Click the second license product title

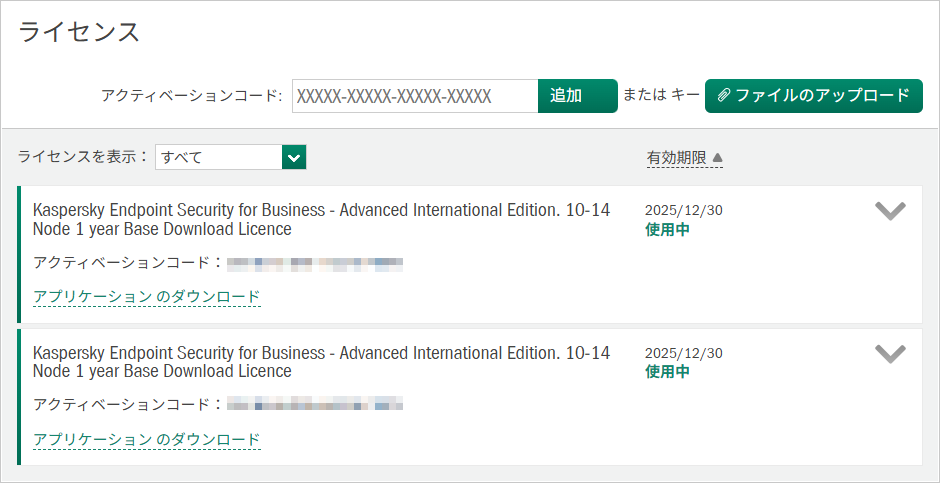coord(321,362)
